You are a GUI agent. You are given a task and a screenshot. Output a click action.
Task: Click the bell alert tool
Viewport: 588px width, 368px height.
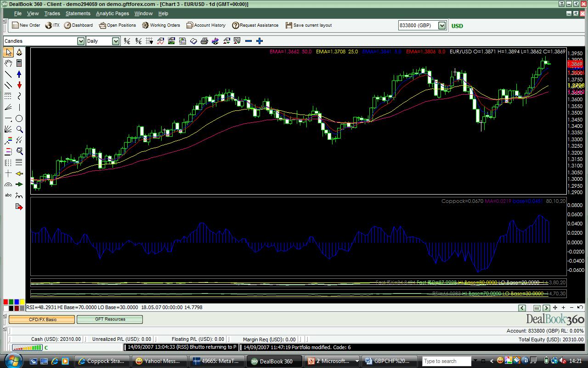pos(19,52)
